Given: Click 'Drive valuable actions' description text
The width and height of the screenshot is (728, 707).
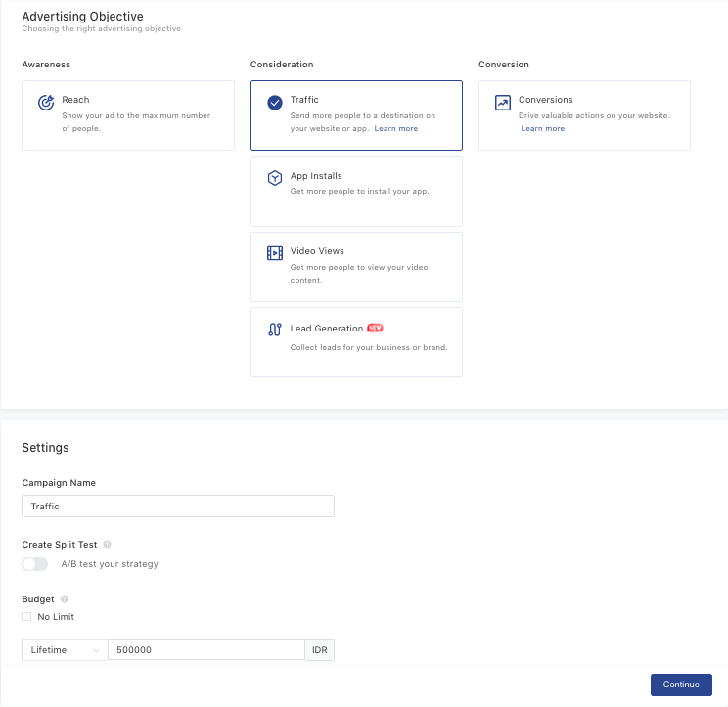Looking at the screenshot, I should (594, 115).
